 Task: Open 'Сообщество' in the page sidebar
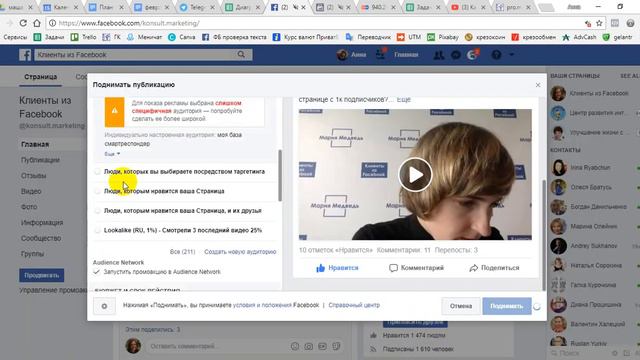point(41,238)
